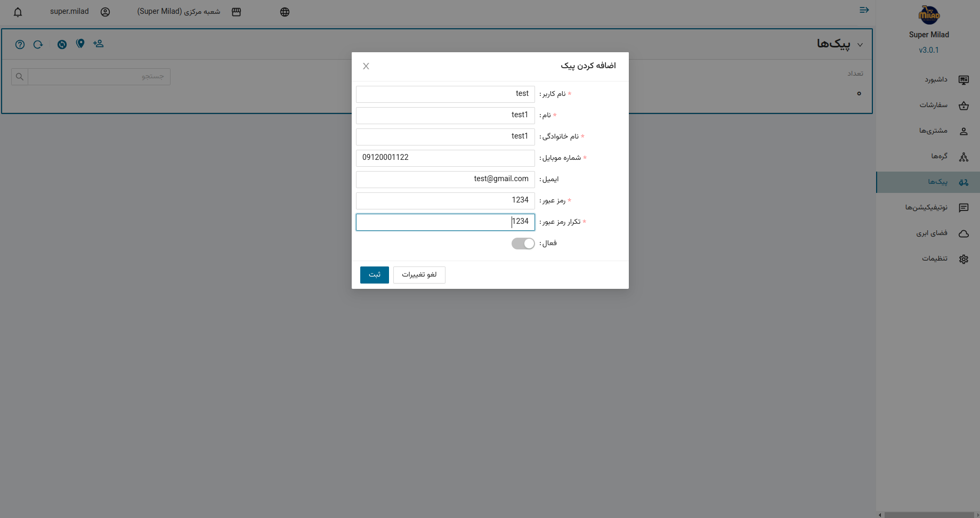
Task: Close the اضافه کردن پیک dialog
Action: coord(366,66)
